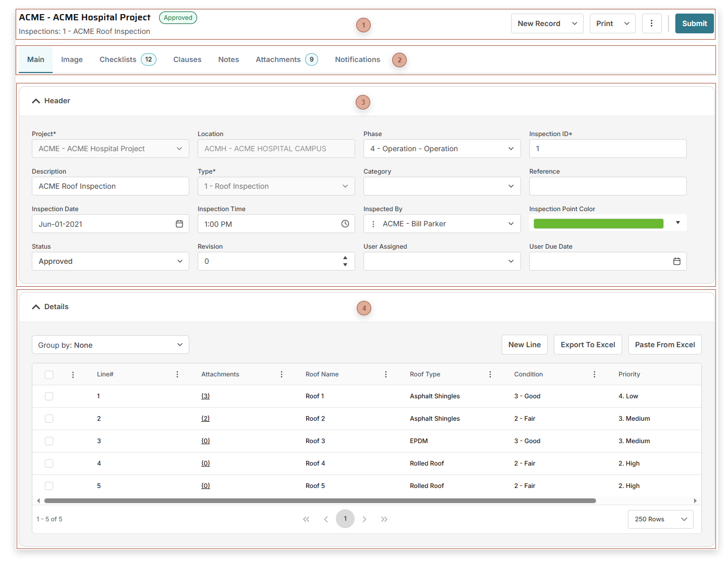This screenshot has width=728, height=562.
Task: Open the three-dot more options menu beside Print
Action: 651,23
